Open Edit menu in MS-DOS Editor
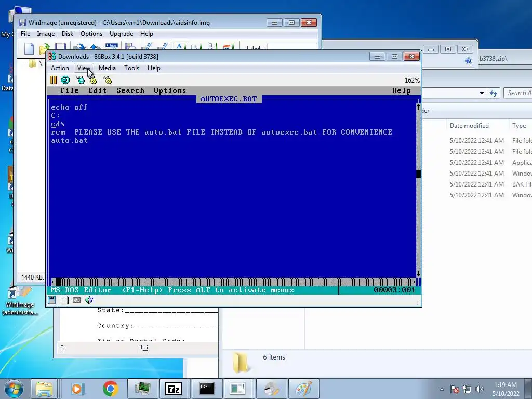The width and height of the screenshot is (532, 399). pos(98,90)
